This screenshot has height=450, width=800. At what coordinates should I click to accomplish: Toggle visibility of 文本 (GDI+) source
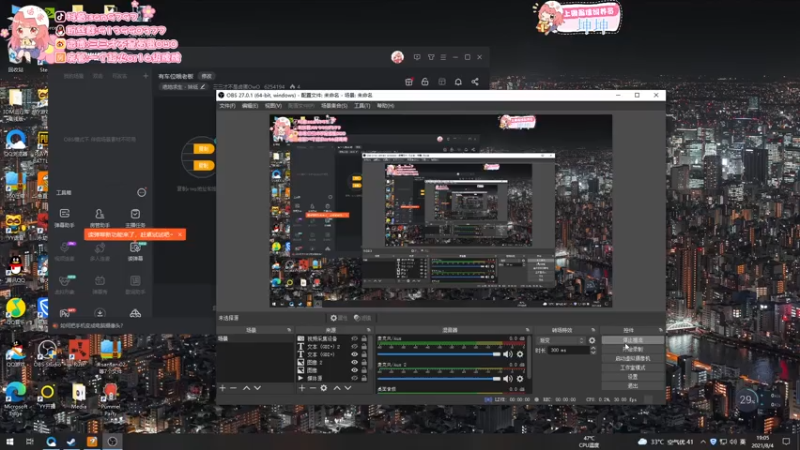pyautogui.click(x=355, y=354)
